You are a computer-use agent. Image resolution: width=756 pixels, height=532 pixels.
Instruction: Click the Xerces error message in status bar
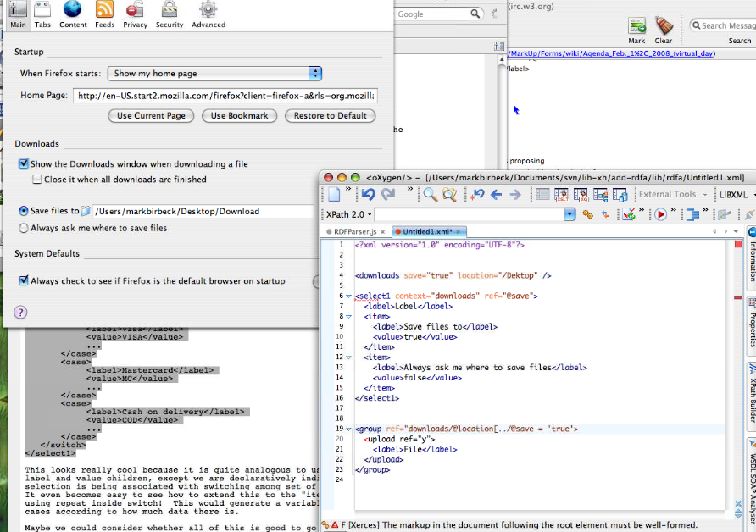click(x=519, y=524)
